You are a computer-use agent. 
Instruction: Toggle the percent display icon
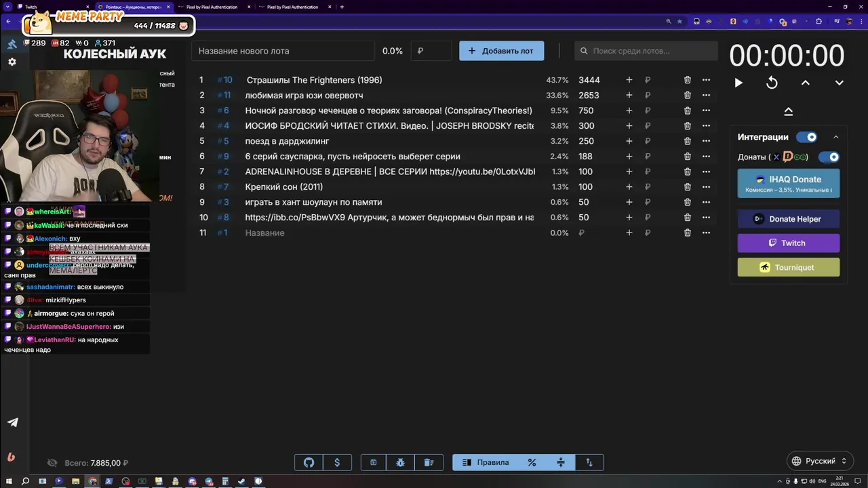coord(532,462)
